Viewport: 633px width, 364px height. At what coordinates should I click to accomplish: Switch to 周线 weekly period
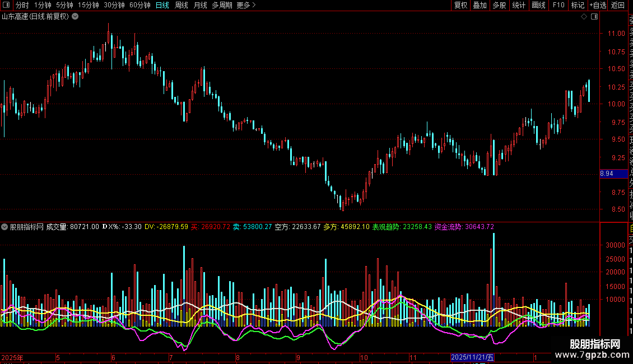pos(181,6)
